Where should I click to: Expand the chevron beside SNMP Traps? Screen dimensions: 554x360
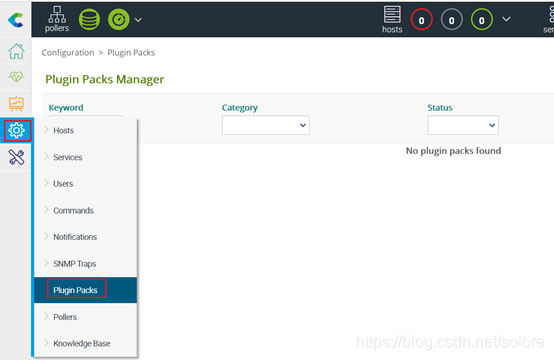coord(46,263)
